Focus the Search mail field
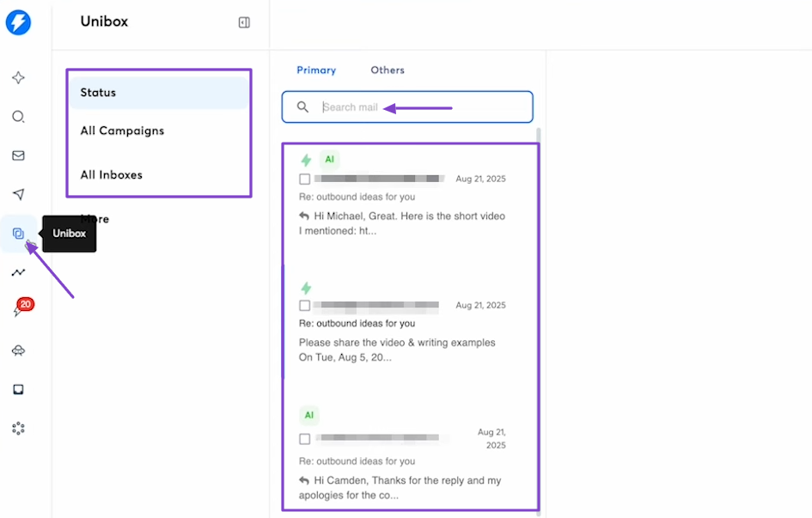The image size is (812, 518). click(407, 107)
